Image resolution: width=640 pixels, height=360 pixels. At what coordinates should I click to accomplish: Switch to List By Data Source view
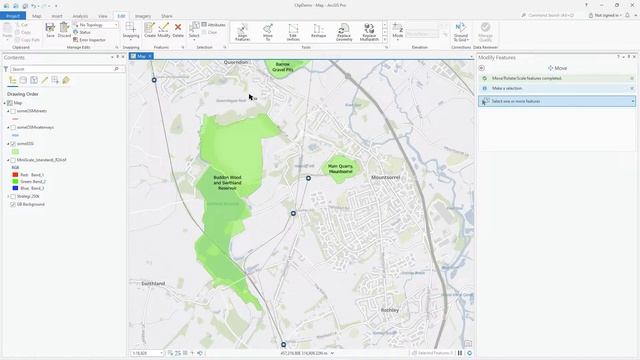coord(23,80)
